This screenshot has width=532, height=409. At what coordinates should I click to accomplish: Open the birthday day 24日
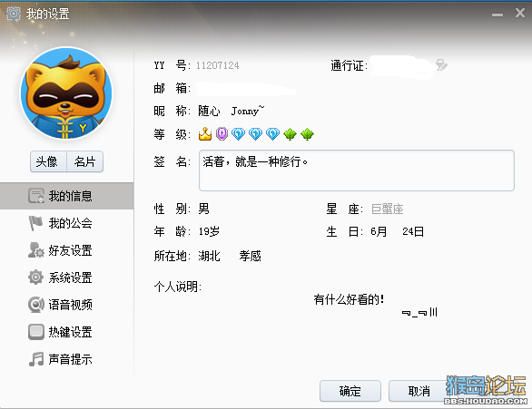(x=413, y=231)
